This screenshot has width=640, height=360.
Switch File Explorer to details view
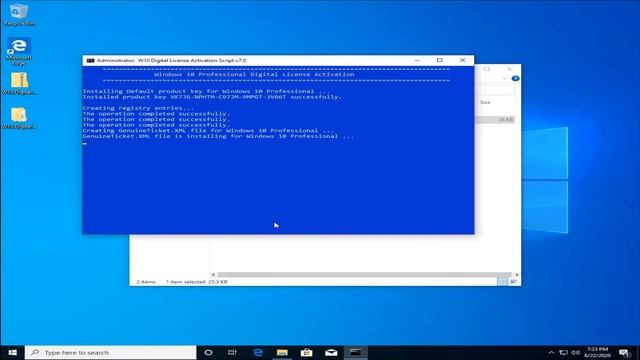pos(502,281)
